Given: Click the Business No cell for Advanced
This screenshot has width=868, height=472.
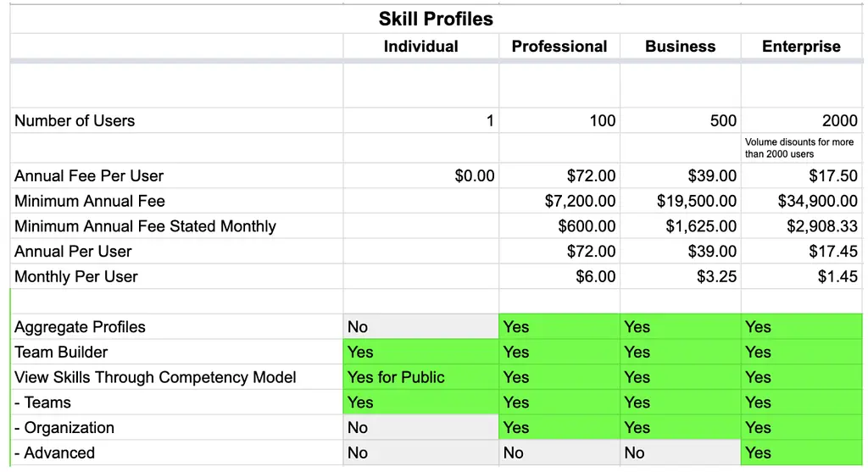Looking at the screenshot, I should coord(681,453).
